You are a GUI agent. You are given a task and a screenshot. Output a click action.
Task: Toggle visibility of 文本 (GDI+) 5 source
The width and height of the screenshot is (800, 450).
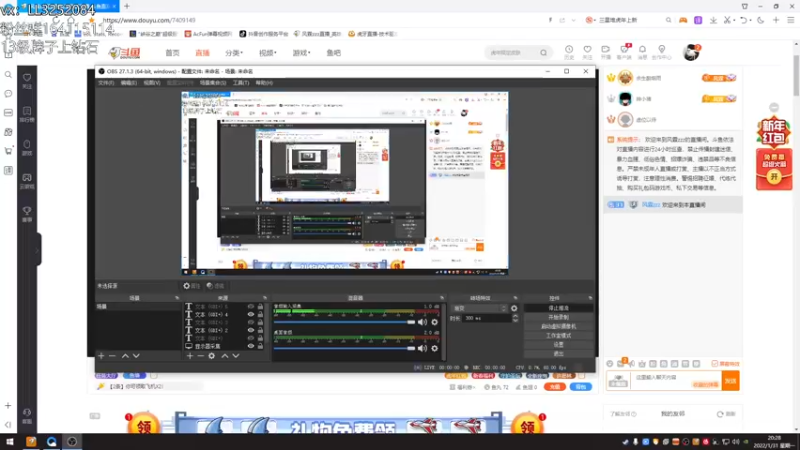(251, 307)
